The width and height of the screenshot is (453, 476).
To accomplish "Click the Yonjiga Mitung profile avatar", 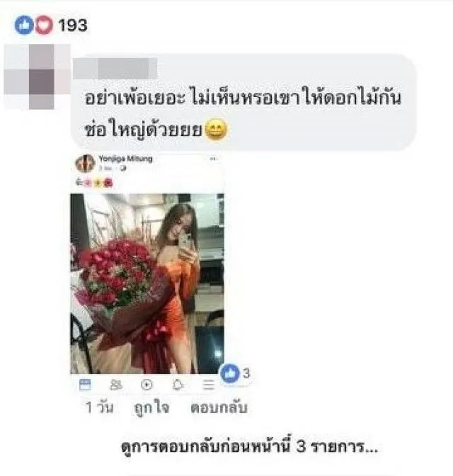I will click(x=85, y=164).
